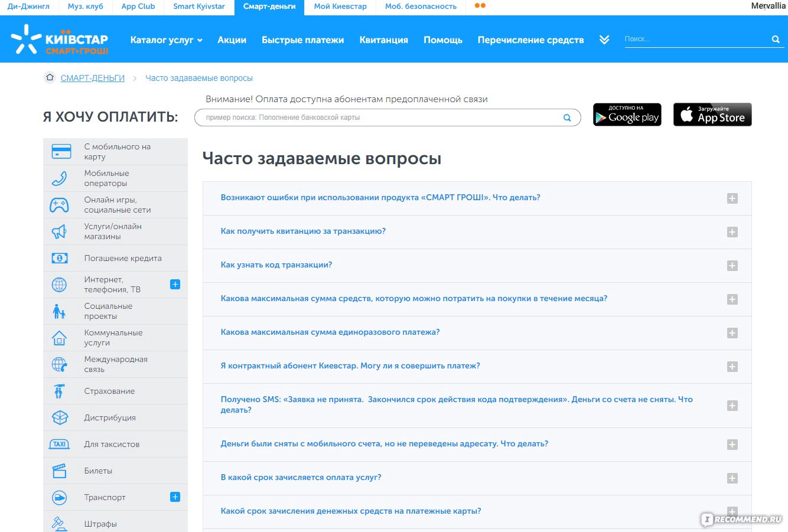Expand 'Как получить квитанцию за транзакцию?' plus
The image size is (788, 532).
732,232
